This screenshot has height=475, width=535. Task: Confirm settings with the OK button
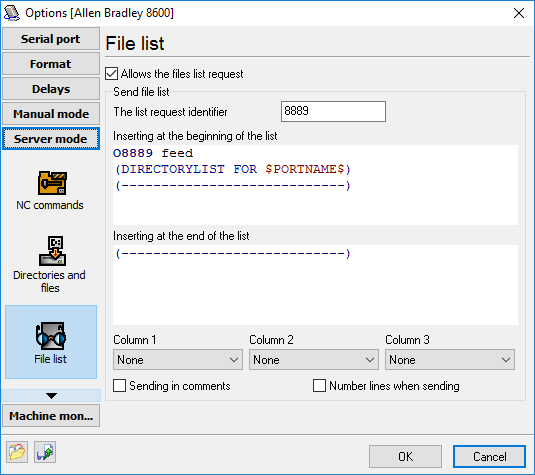405,457
